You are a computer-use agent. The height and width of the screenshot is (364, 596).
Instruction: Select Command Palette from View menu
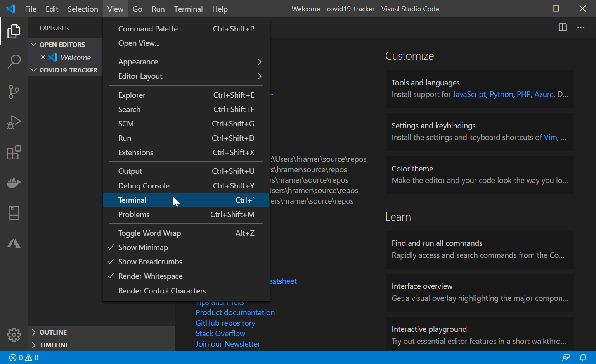pos(186,29)
